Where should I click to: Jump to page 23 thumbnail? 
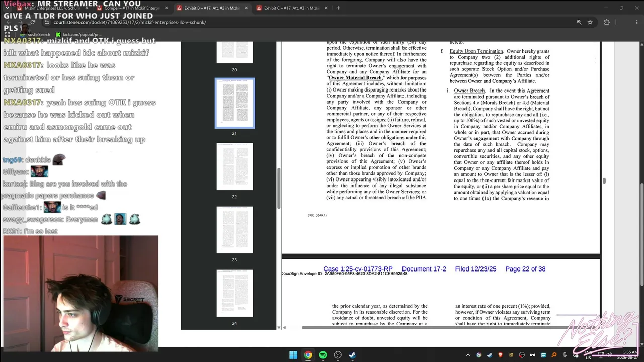click(x=234, y=230)
